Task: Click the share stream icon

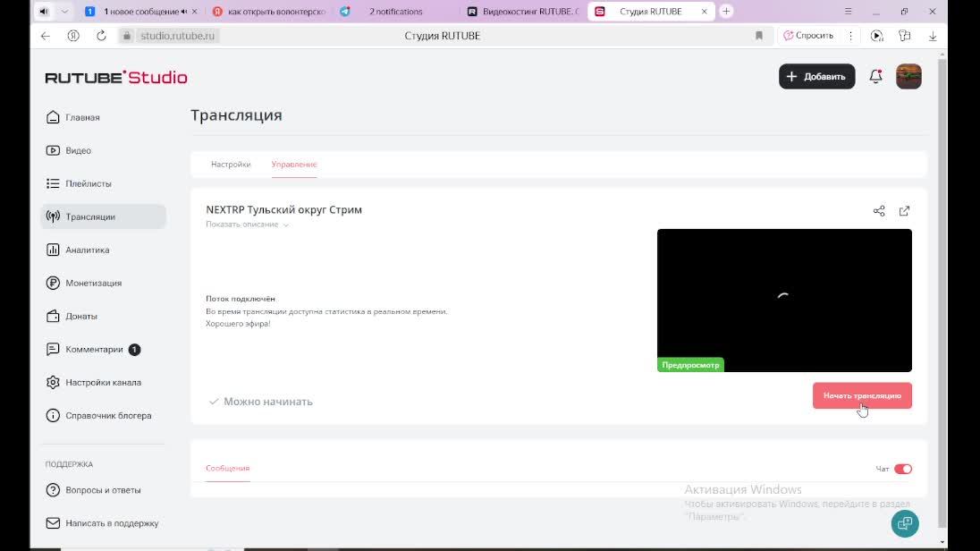Action: [879, 211]
